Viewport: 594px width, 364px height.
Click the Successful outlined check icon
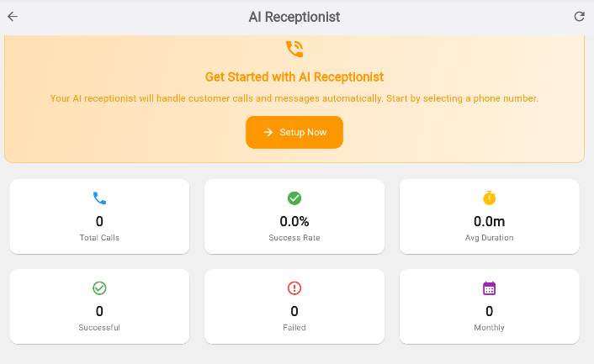coord(99,288)
